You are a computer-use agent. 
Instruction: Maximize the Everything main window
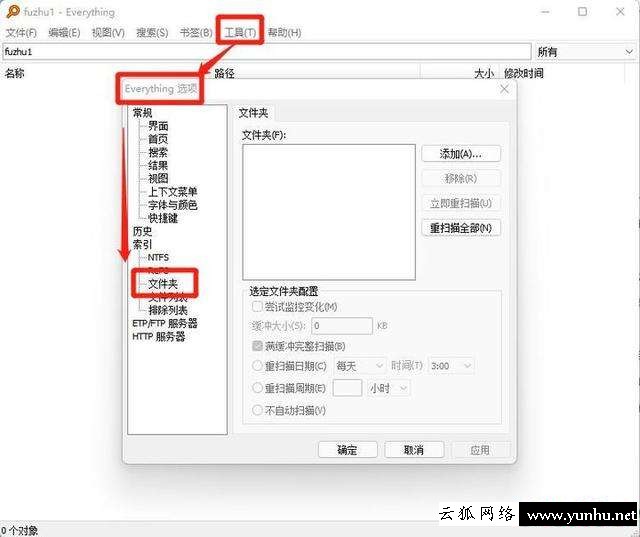click(582, 12)
